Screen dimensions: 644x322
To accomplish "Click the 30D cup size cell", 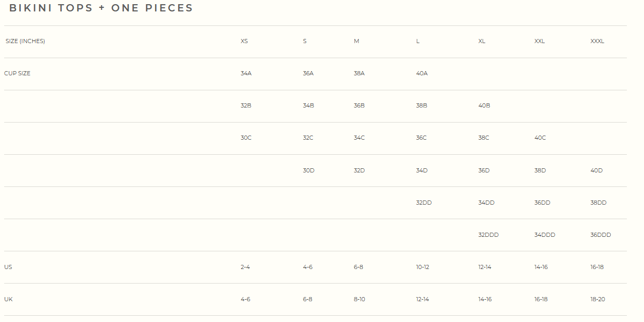I will tap(309, 171).
